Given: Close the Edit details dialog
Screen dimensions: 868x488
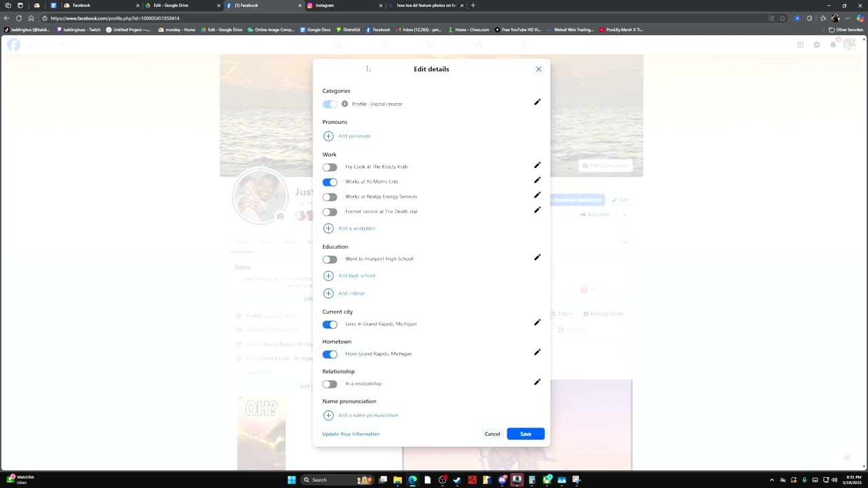Looking at the screenshot, I should (x=538, y=69).
